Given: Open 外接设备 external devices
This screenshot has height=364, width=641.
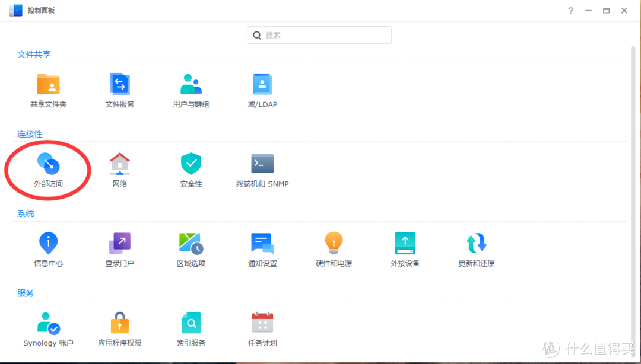Looking at the screenshot, I should pyautogui.click(x=405, y=244).
